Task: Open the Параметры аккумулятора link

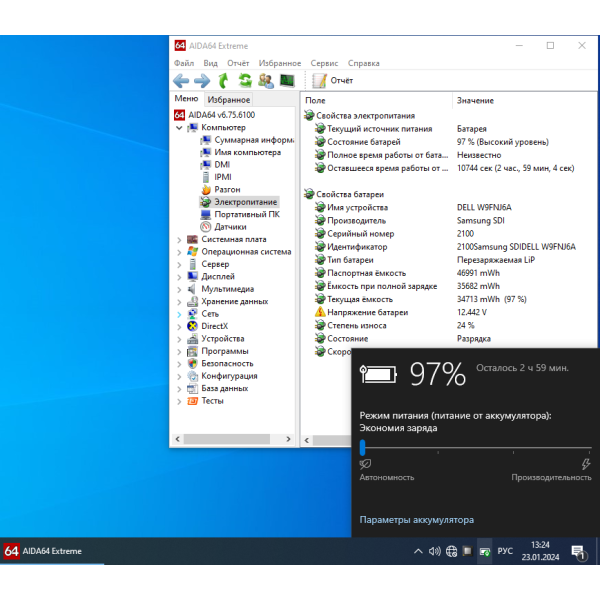Action: [416, 520]
